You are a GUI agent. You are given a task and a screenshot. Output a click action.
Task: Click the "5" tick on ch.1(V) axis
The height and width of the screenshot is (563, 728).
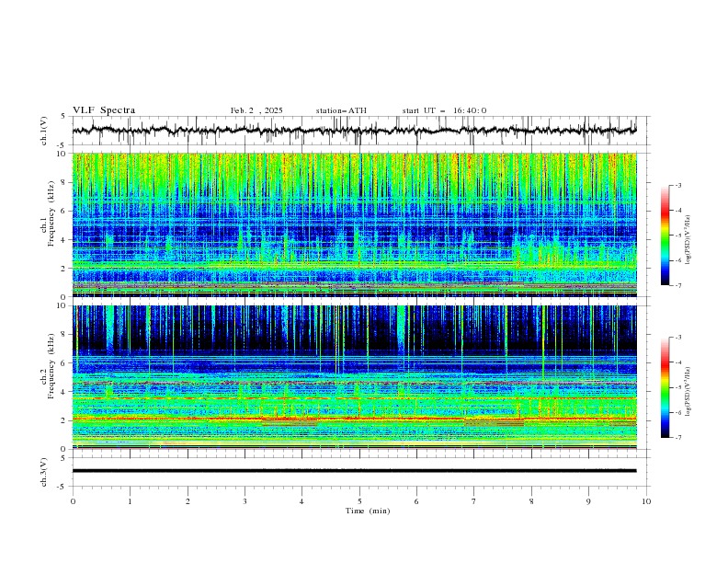coord(63,117)
